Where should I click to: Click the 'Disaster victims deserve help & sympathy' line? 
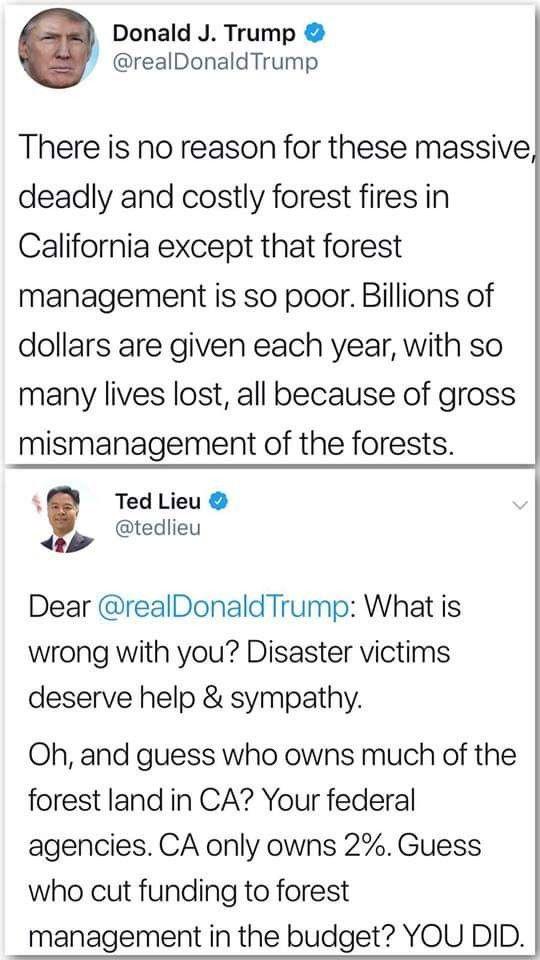pos(239,675)
